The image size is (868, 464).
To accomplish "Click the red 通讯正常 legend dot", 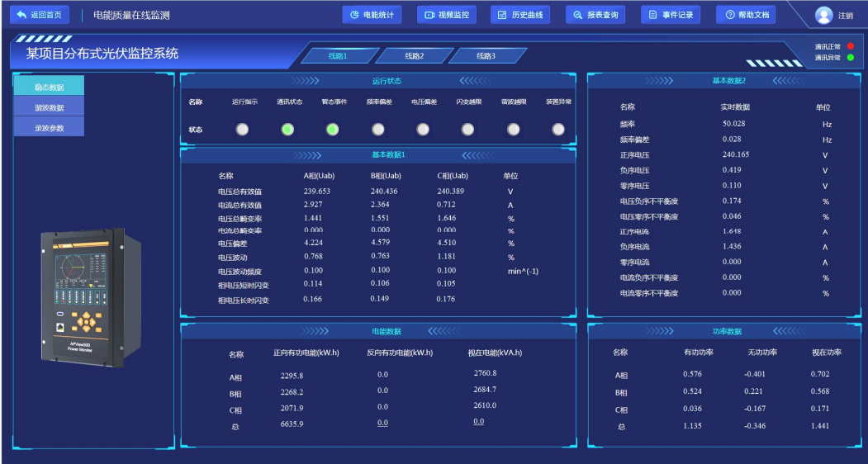I will [x=851, y=46].
